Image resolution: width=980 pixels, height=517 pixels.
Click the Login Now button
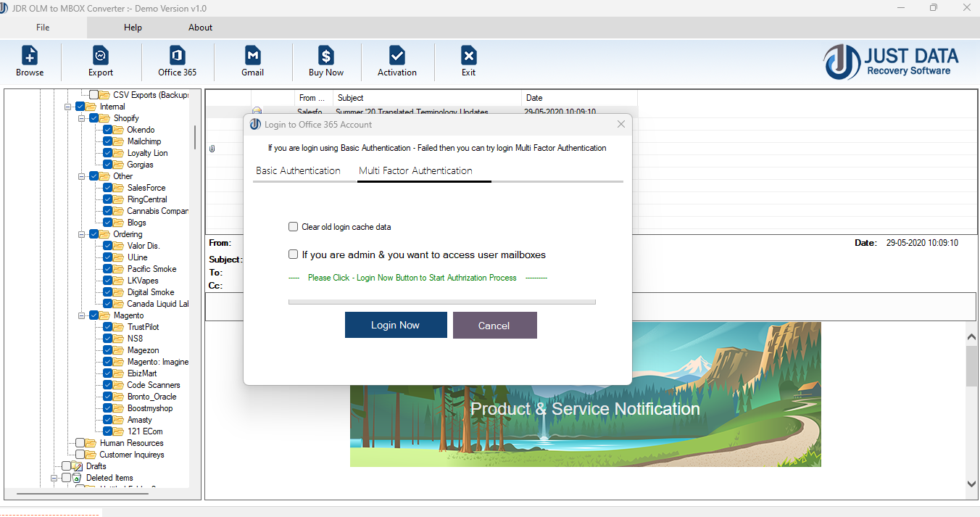(396, 325)
